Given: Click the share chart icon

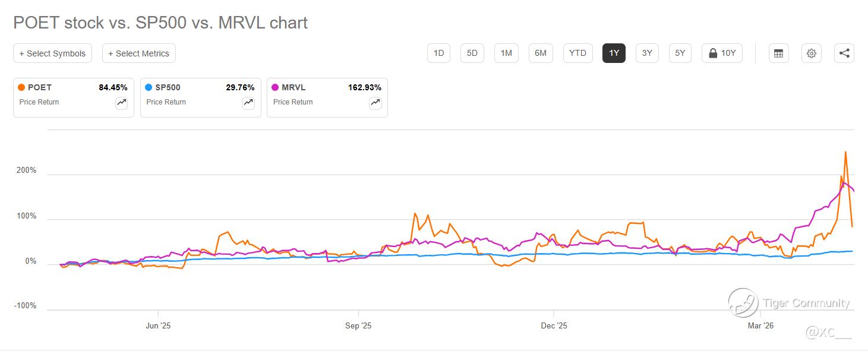Looking at the screenshot, I should coord(844,53).
